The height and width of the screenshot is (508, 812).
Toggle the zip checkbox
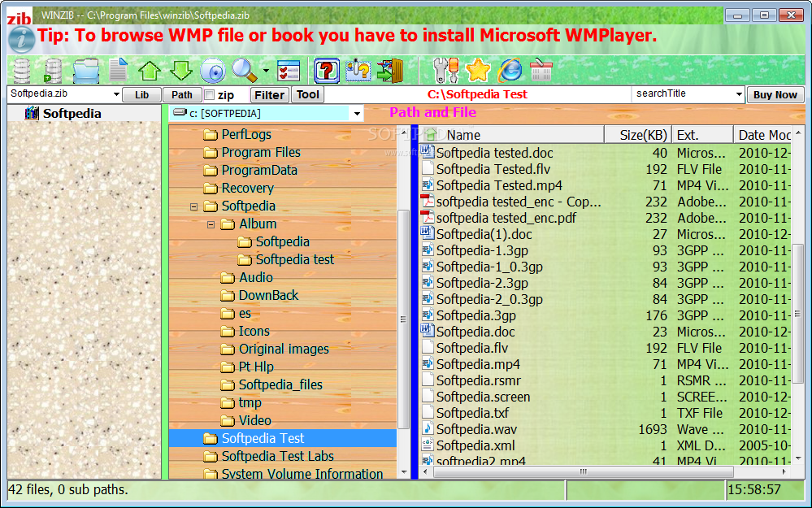coord(209,95)
